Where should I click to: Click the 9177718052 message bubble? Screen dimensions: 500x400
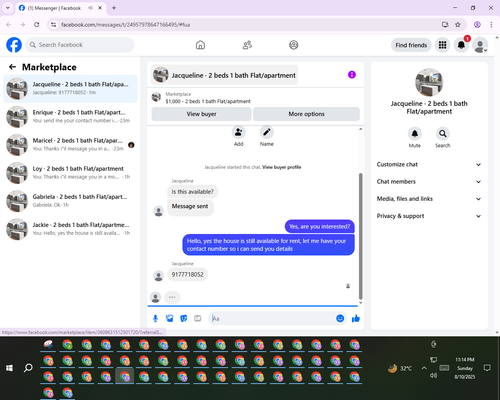187,275
